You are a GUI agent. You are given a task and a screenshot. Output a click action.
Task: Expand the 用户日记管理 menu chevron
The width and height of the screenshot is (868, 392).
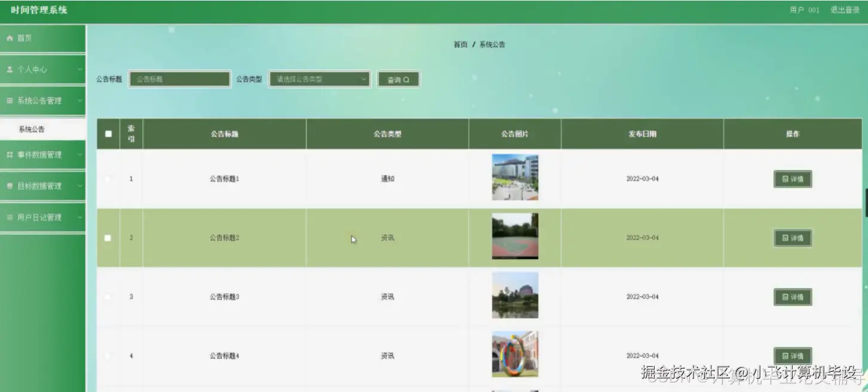coord(80,218)
